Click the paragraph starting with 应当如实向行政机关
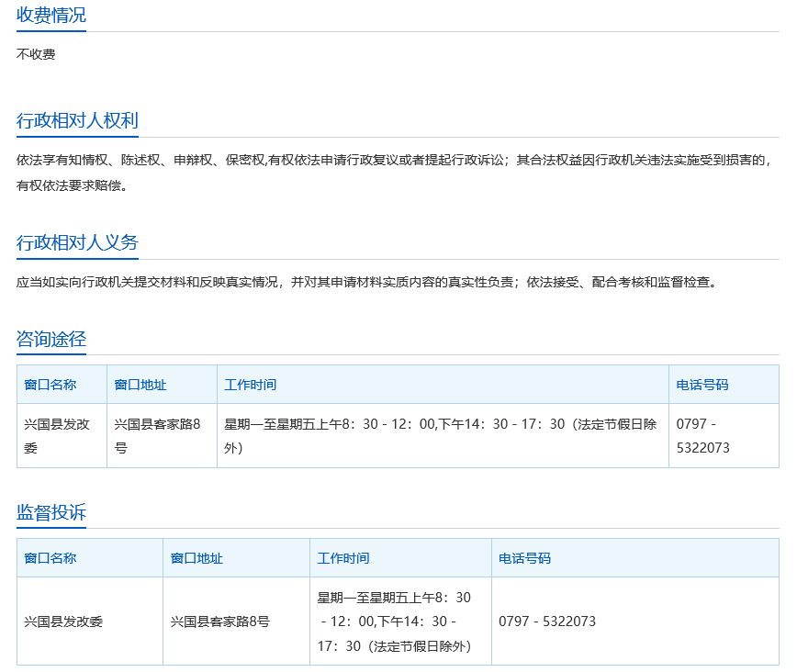The width and height of the screenshot is (797, 672). [x=365, y=283]
